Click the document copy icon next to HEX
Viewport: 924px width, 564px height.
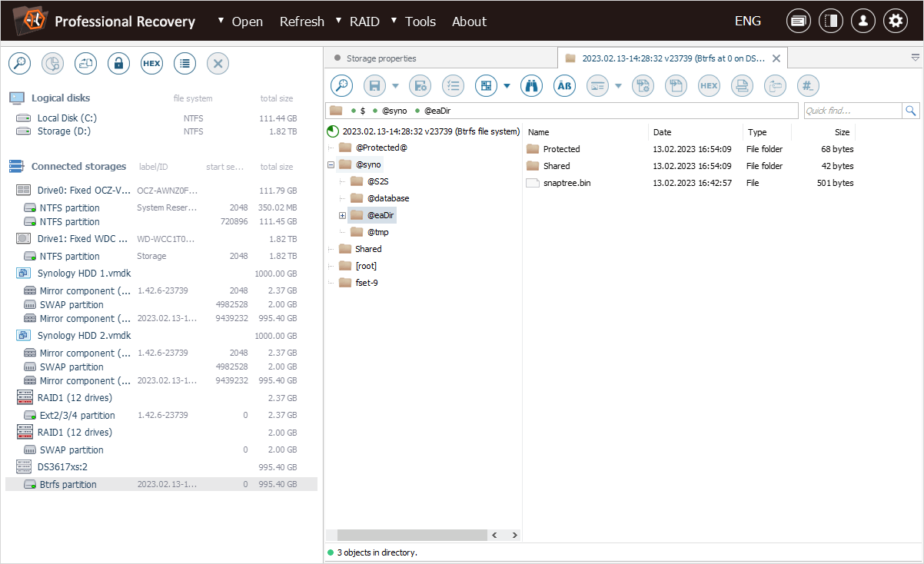tap(676, 86)
